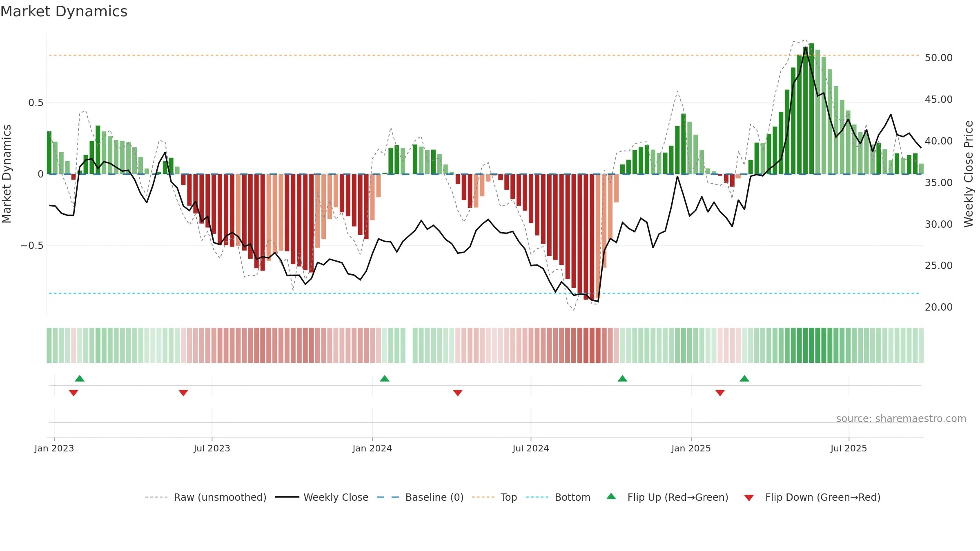Click the −0.5 left axis label
The height and width of the screenshot is (551, 980).
coord(32,246)
